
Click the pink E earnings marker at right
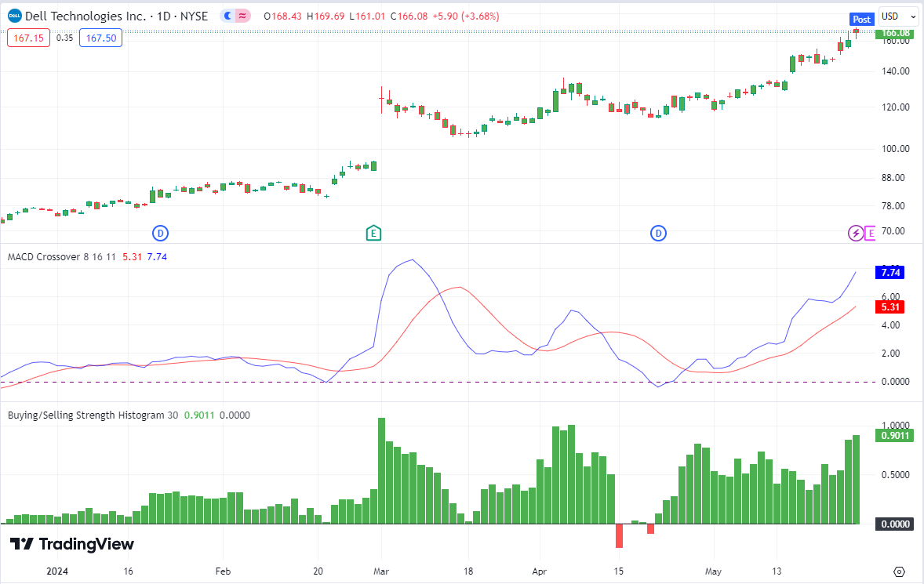(x=871, y=233)
